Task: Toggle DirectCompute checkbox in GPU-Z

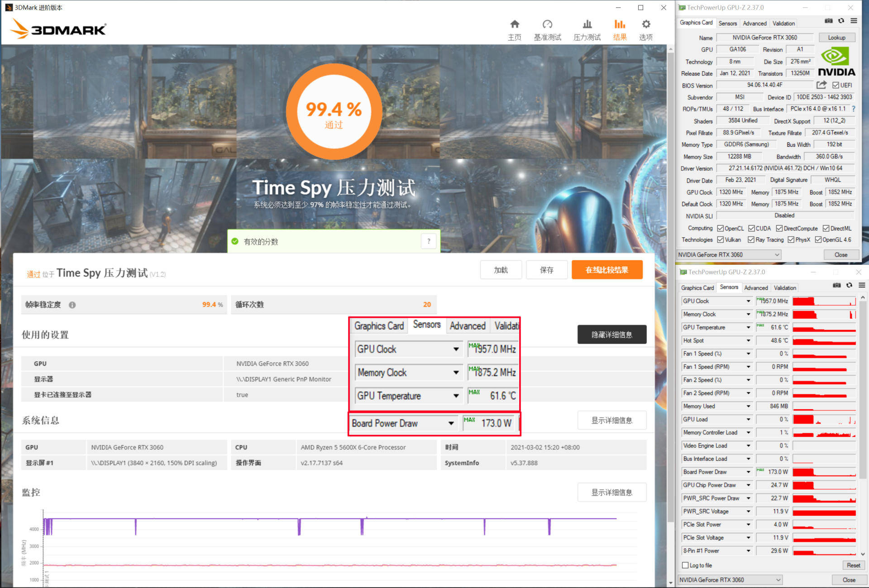Action: (x=779, y=228)
